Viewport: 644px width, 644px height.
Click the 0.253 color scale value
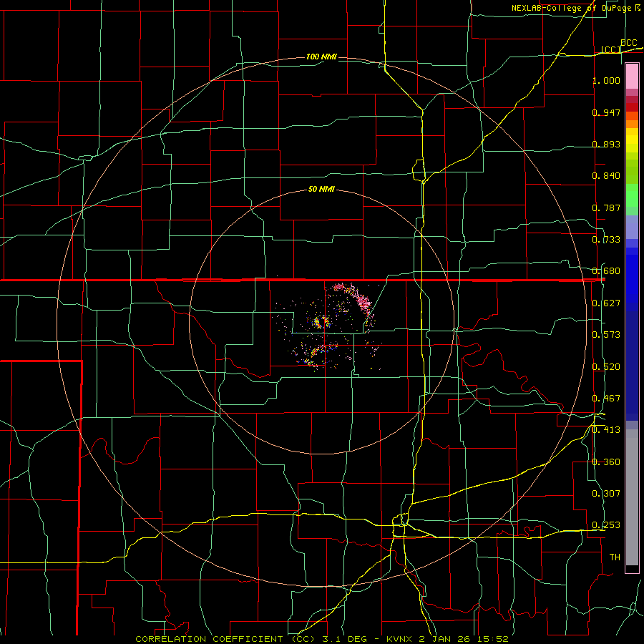[x=606, y=525]
